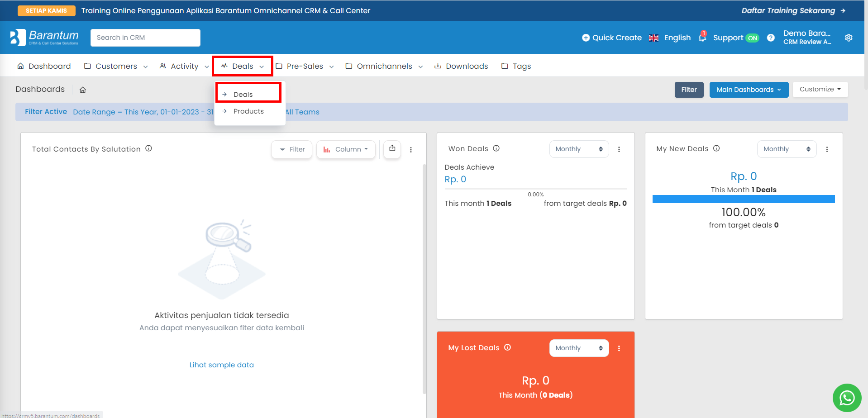Click the help question mark icon
The height and width of the screenshot is (418, 868).
point(771,38)
